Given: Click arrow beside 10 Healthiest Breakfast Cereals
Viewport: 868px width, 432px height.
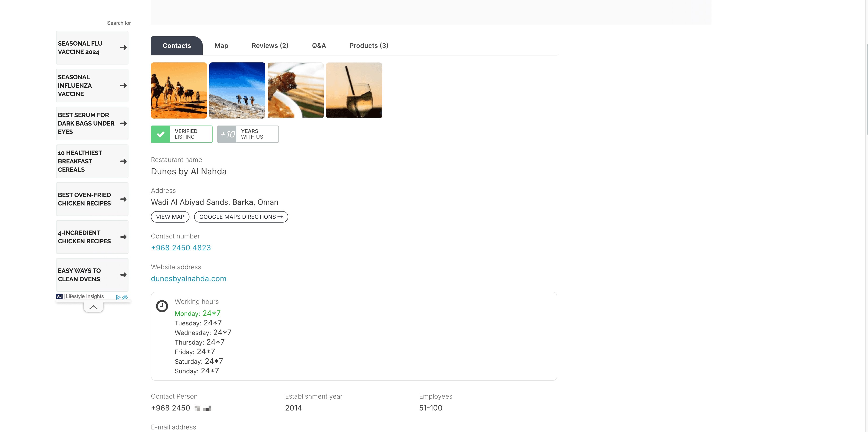Looking at the screenshot, I should tap(123, 161).
